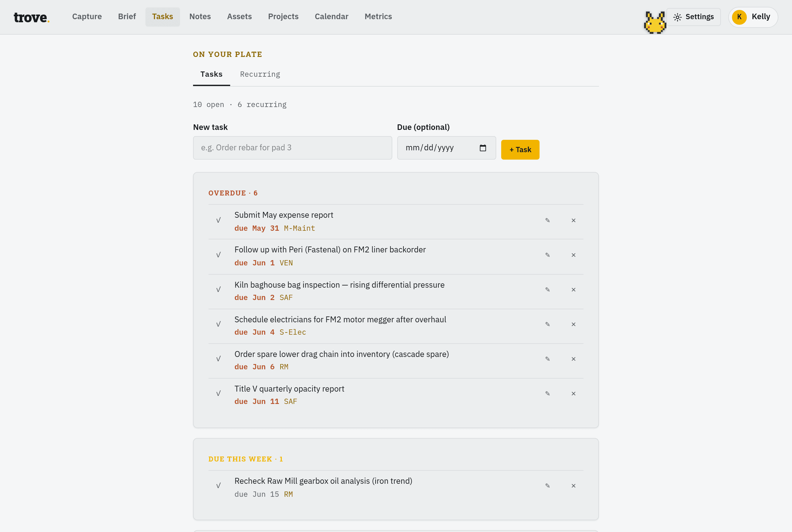Click the 10 open · 6 recurring summary
Viewport: 792px width, 532px height.
(x=240, y=105)
